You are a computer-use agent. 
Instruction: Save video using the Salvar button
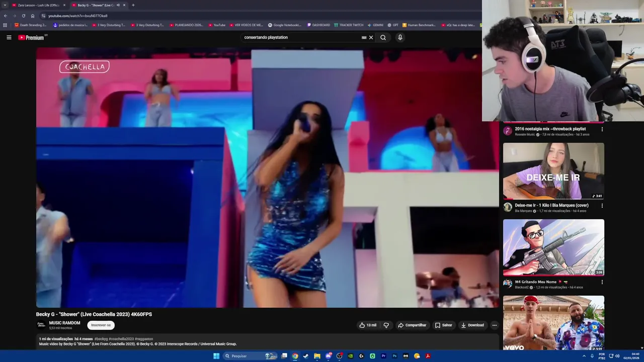(x=444, y=325)
